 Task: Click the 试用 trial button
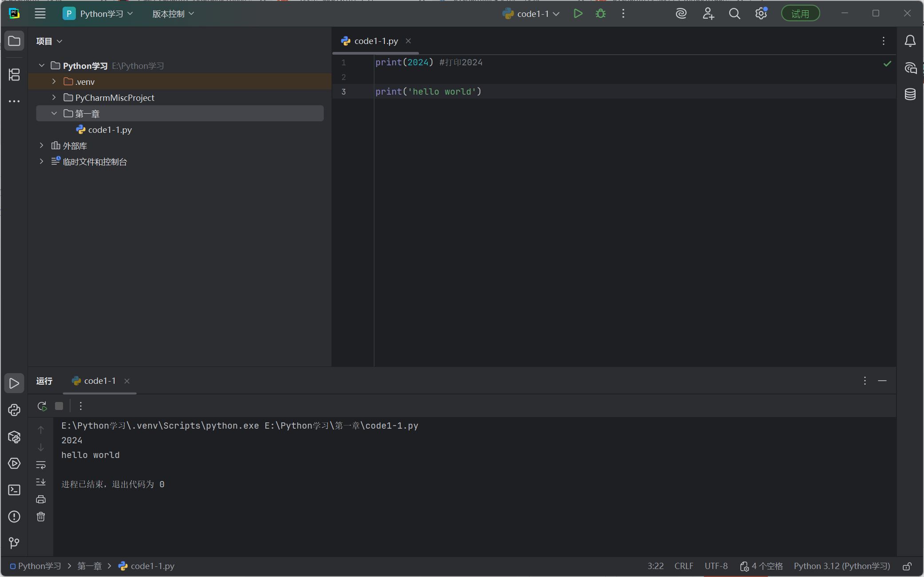click(800, 14)
